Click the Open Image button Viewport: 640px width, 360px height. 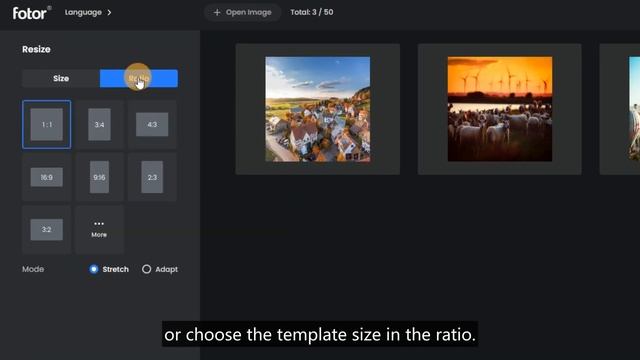tap(242, 12)
